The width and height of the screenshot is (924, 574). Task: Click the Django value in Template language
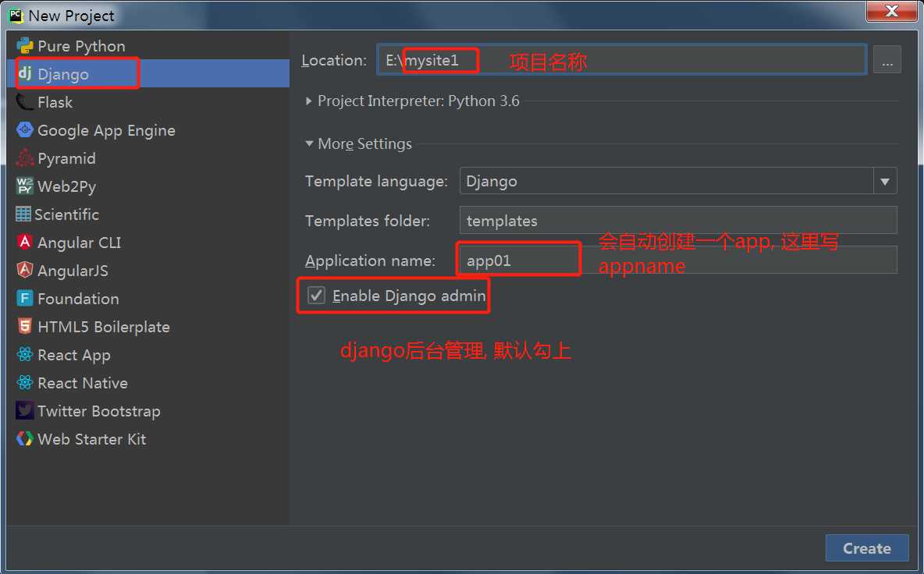pos(492,182)
